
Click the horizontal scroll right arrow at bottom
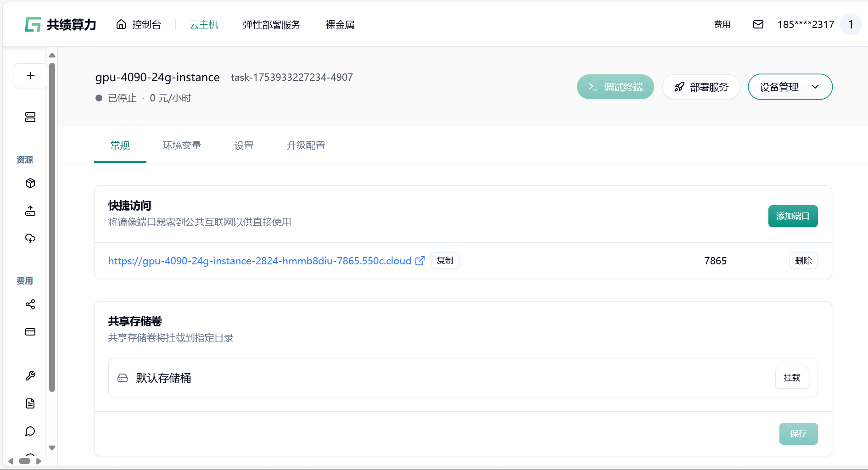(39, 461)
